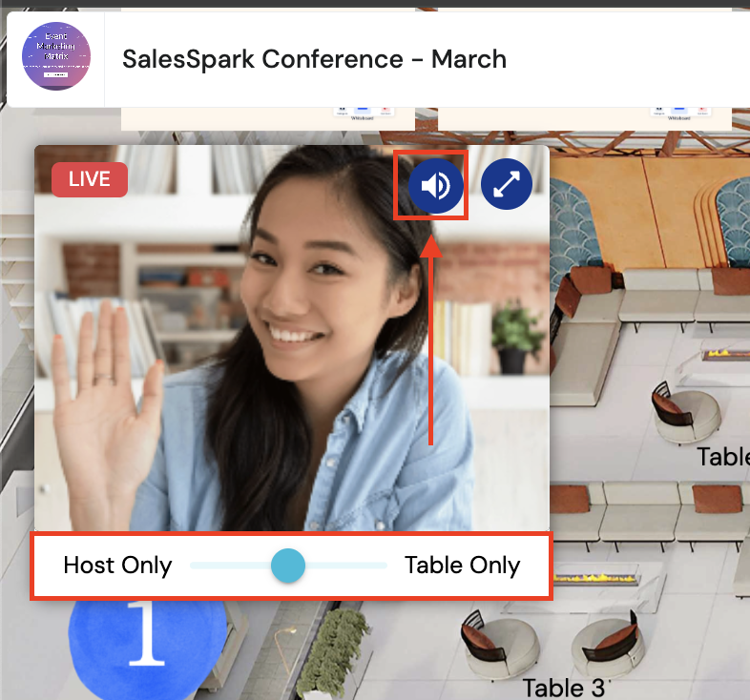Click the audio balance slider handle
750x700 pixels.
click(x=287, y=566)
